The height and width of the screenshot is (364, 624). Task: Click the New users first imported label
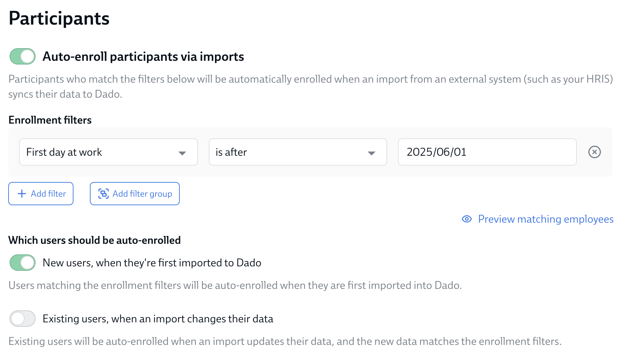click(152, 263)
